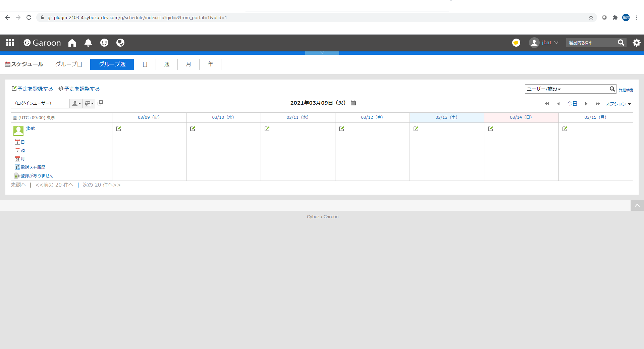The height and width of the screenshot is (349, 644).
Task: Expand the オプション options menu
Action: pos(619,104)
